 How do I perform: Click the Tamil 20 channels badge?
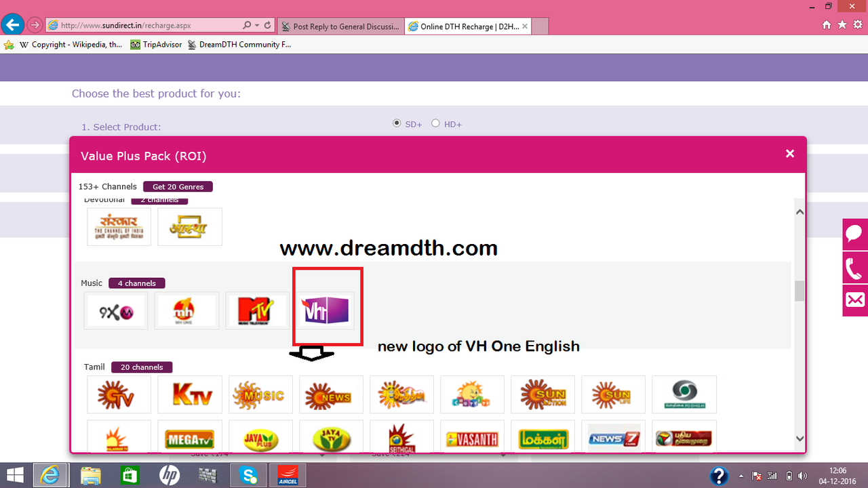(142, 367)
